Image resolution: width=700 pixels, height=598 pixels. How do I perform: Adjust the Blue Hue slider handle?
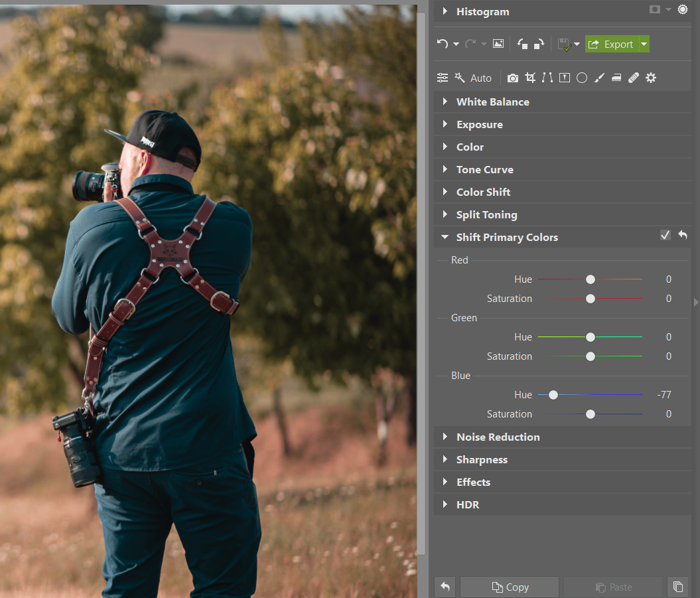pos(553,395)
